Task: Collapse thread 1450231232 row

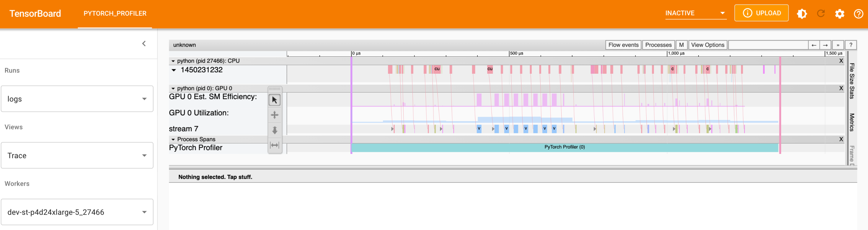Action: click(x=174, y=70)
